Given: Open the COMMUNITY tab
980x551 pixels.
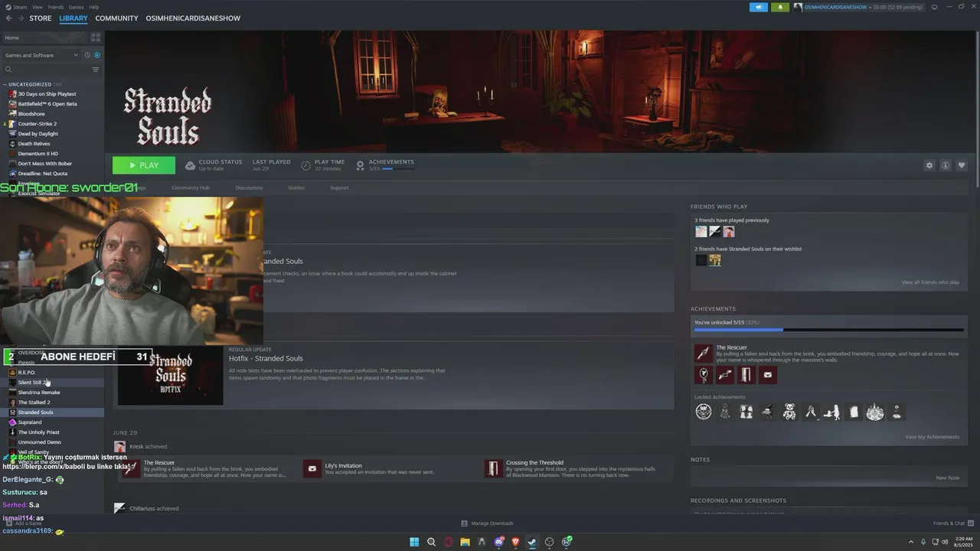Looking at the screenshot, I should coord(116,18).
